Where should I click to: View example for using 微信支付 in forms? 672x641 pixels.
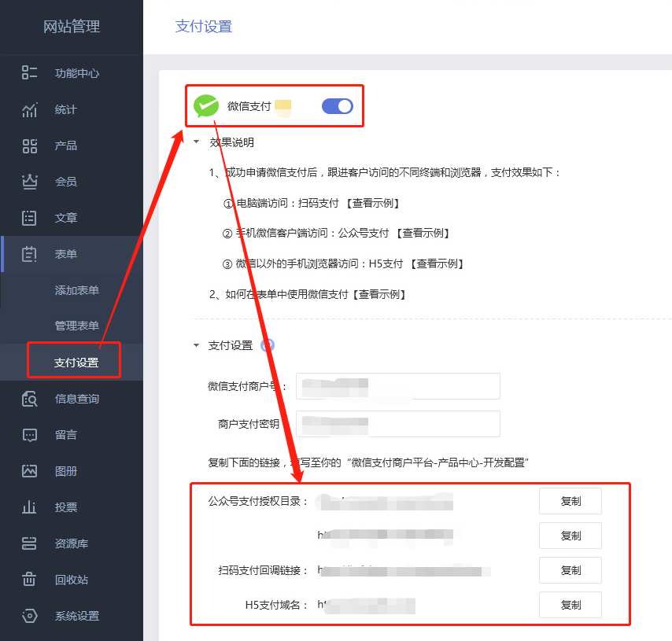[379, 294]
